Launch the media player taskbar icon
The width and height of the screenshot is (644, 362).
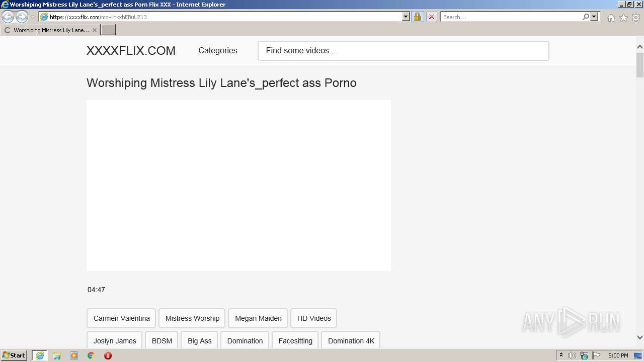click(74, 355)
